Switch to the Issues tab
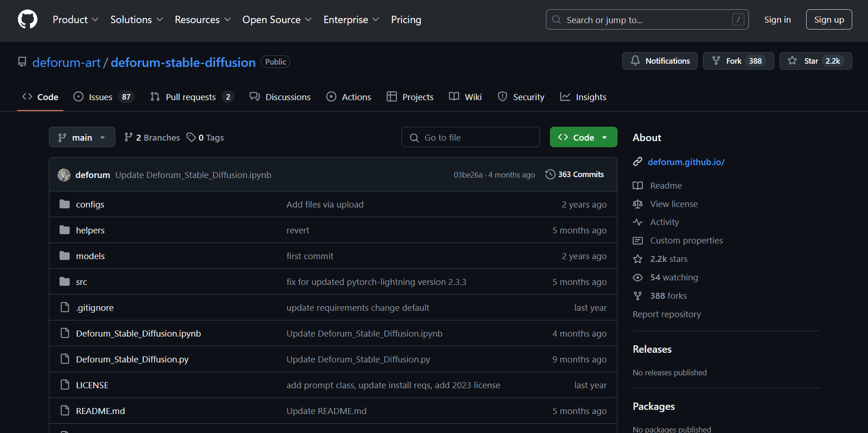The height and width of the screenshot is (433, 868). coord(100,97)
